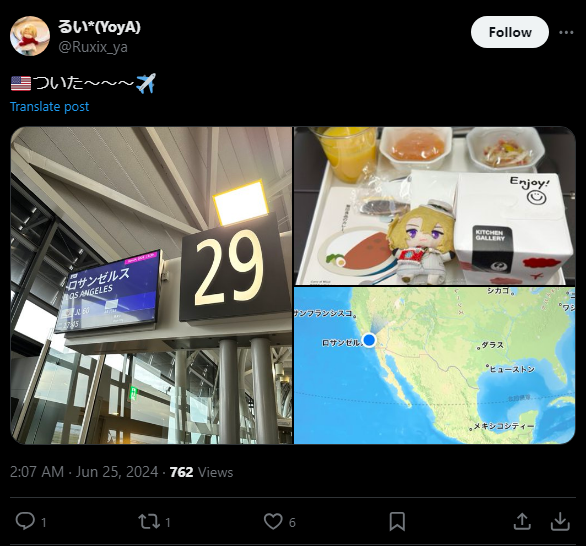Click the like count 6

click(292, 522)
